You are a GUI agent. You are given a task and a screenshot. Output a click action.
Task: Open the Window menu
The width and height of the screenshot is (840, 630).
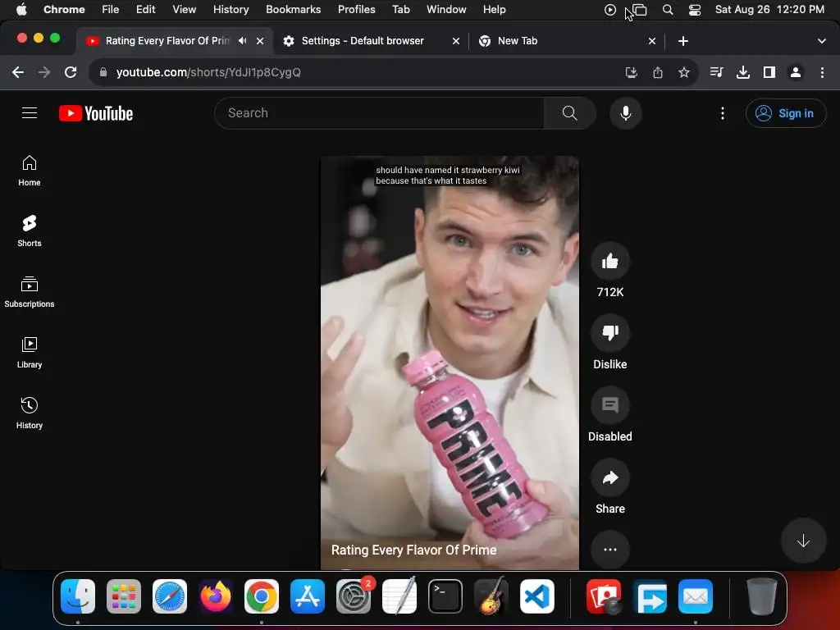click(446, 10)
